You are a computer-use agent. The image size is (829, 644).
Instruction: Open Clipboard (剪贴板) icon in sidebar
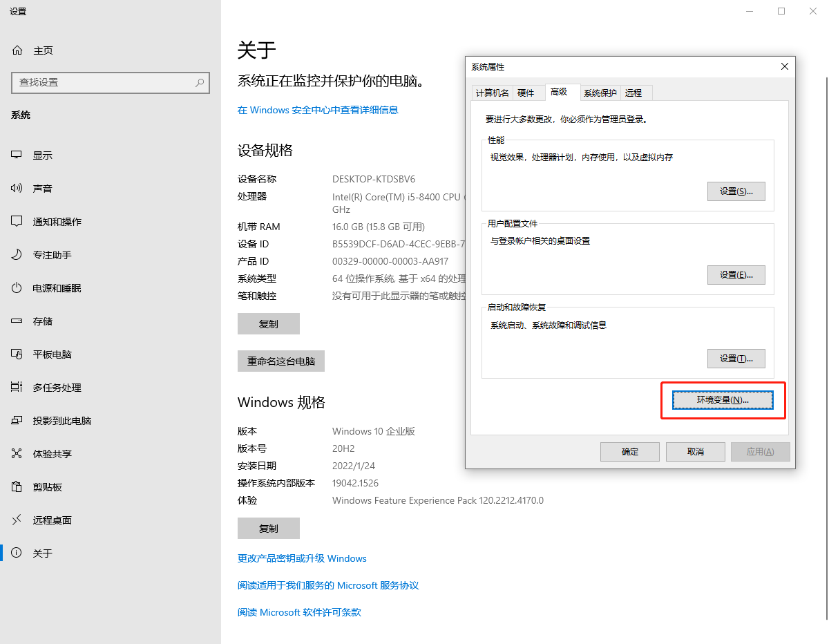(17, 487)
